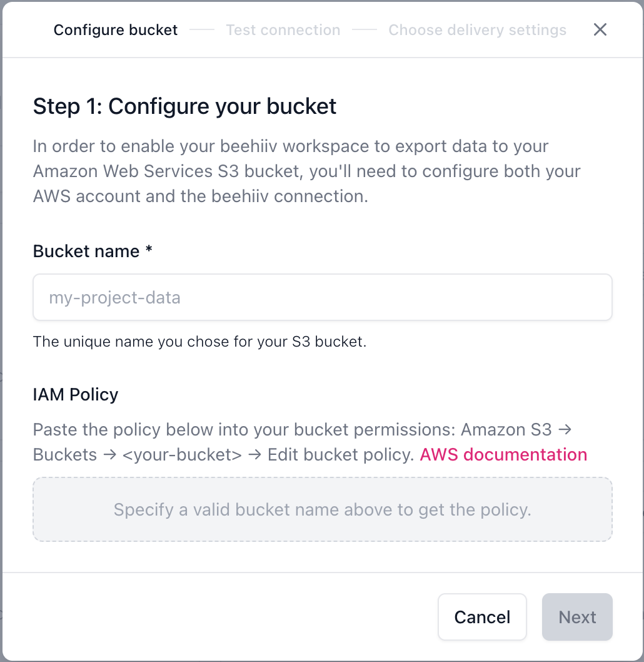Click the connector line after Test connection
Screen dimensions: 644x662
364,30
